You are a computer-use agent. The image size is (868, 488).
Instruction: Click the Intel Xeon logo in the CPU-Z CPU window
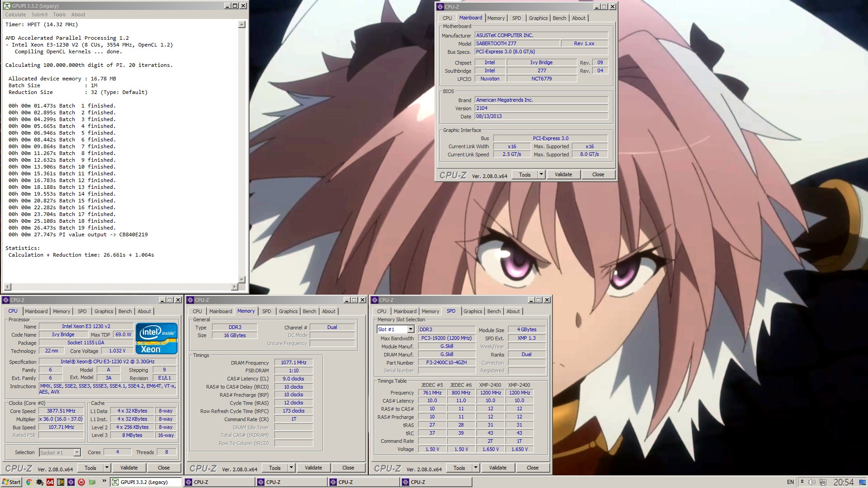click(156, 338)
